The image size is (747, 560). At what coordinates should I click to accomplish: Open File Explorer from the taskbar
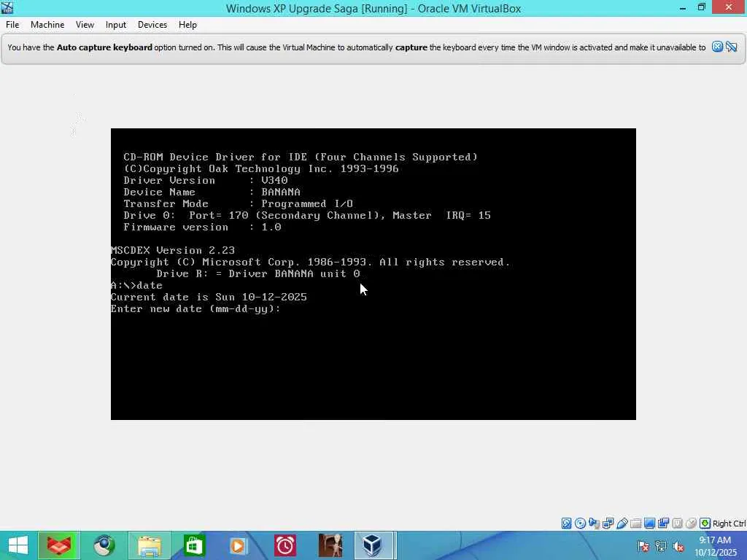(x=149, y=545)
